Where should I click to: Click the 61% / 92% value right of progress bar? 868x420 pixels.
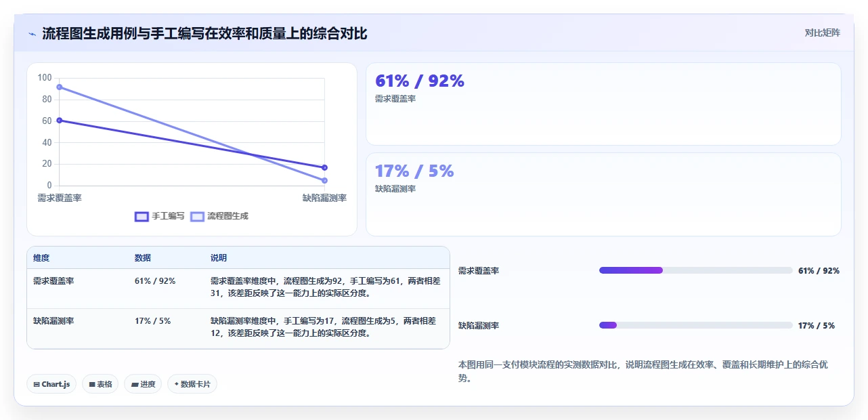(819, 271)
